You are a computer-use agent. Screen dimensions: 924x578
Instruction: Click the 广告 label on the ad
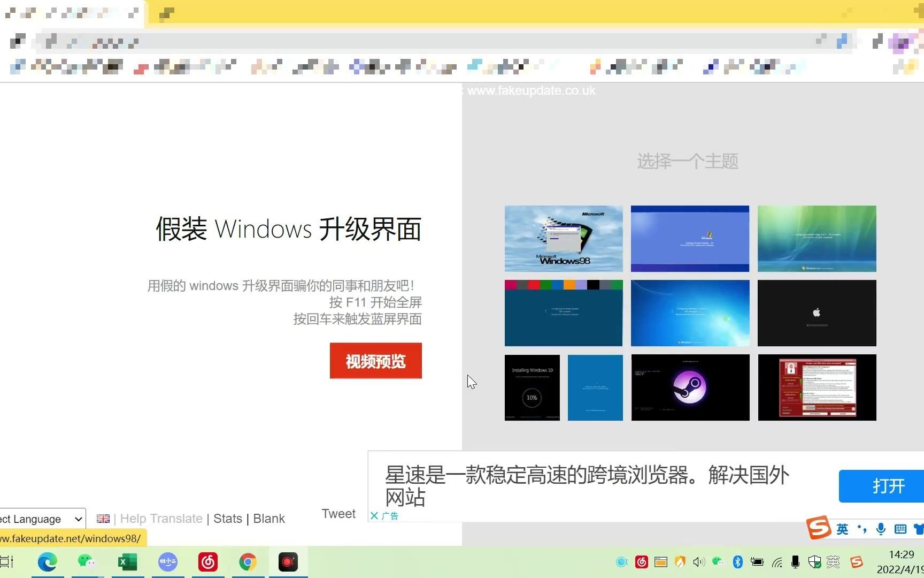point(390,516)
